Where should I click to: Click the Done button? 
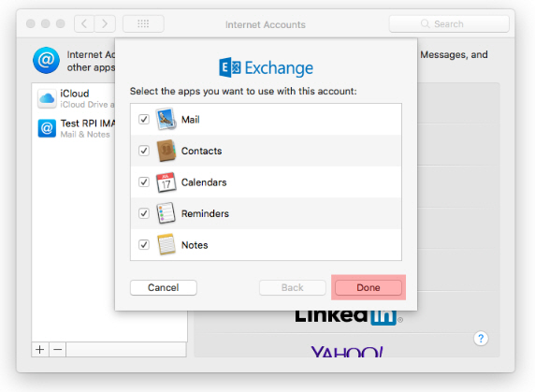[x=369, y=287]
